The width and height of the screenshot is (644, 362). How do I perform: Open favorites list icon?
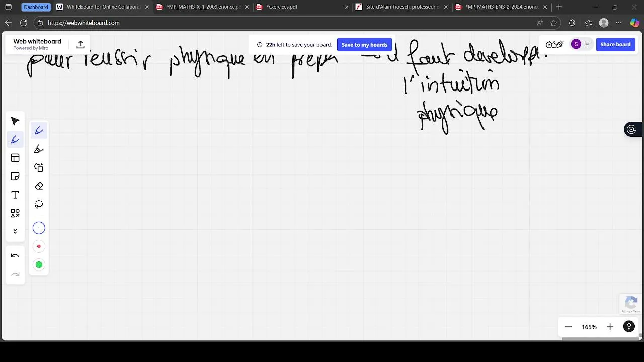tap(589, 23)
